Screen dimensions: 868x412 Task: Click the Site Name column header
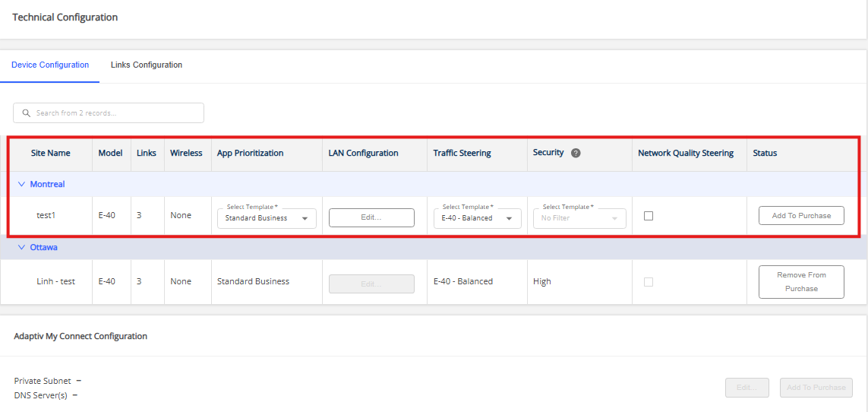(50, 154)
